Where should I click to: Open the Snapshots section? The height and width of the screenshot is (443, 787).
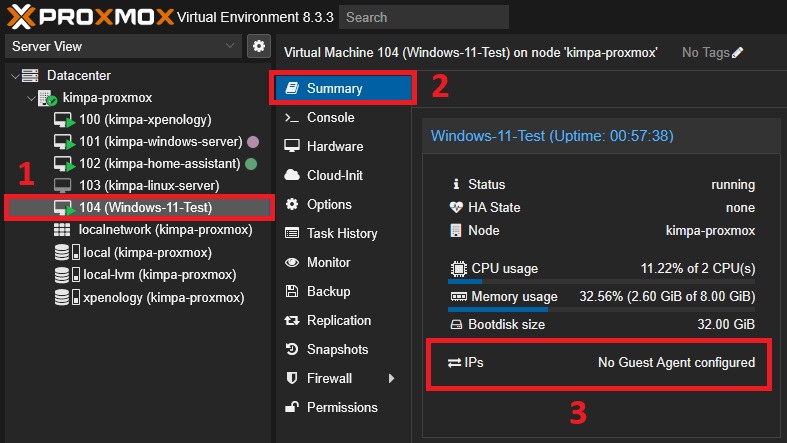(337, 350)
